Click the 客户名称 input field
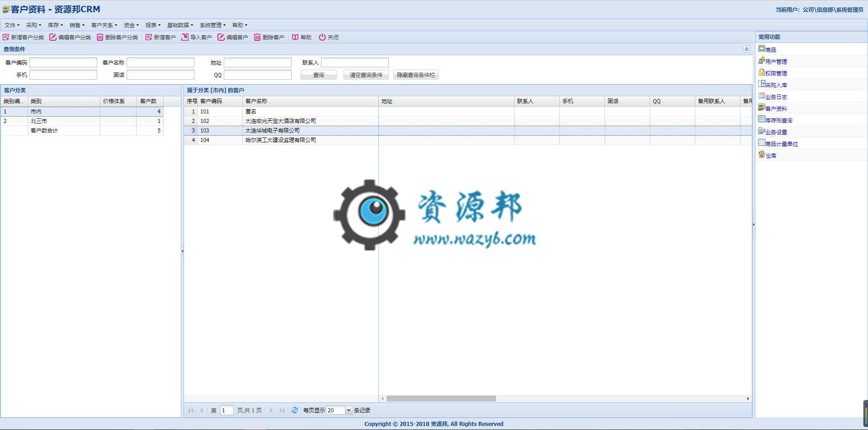The image size is (868, 430). click(x=160, y=62)
